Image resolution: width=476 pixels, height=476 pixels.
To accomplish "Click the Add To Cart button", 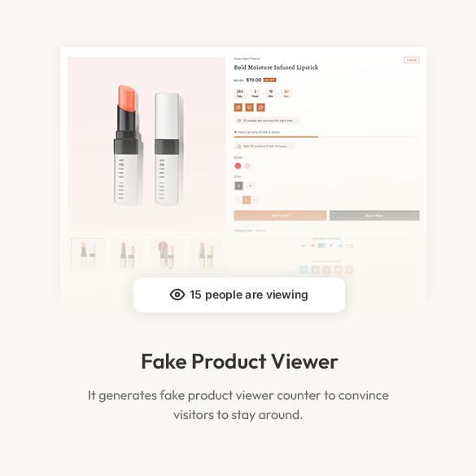I will [x=280, y=216].
